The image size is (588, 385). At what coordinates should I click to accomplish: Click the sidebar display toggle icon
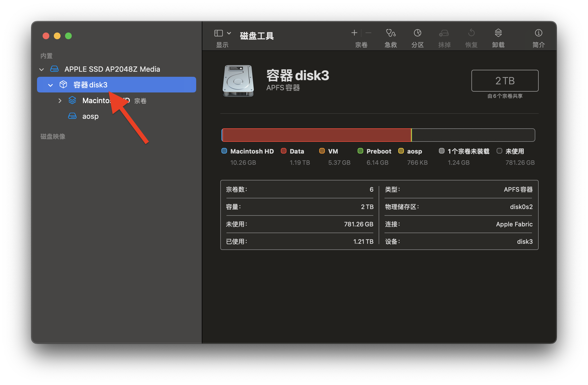(x=218, y=33)
